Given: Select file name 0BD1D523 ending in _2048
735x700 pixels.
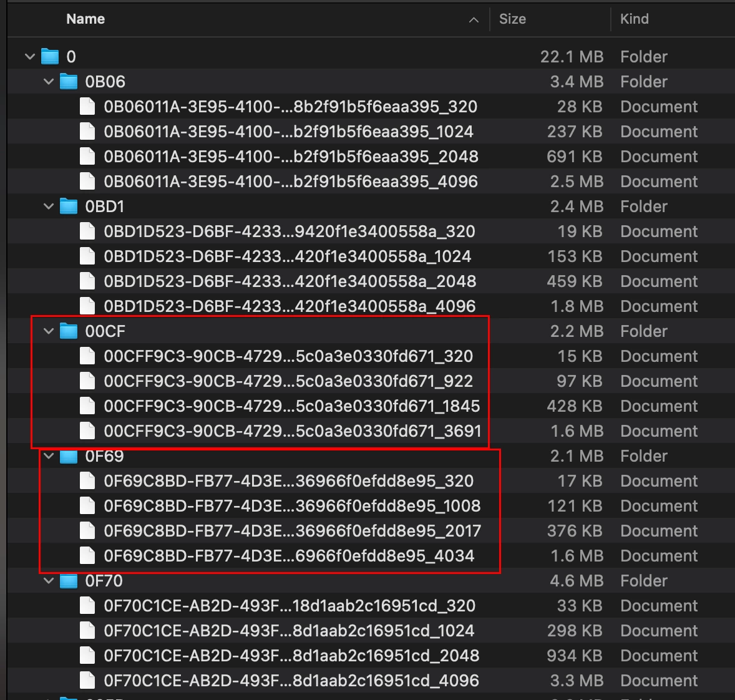Looking at the screenshot, I should 290,281.
